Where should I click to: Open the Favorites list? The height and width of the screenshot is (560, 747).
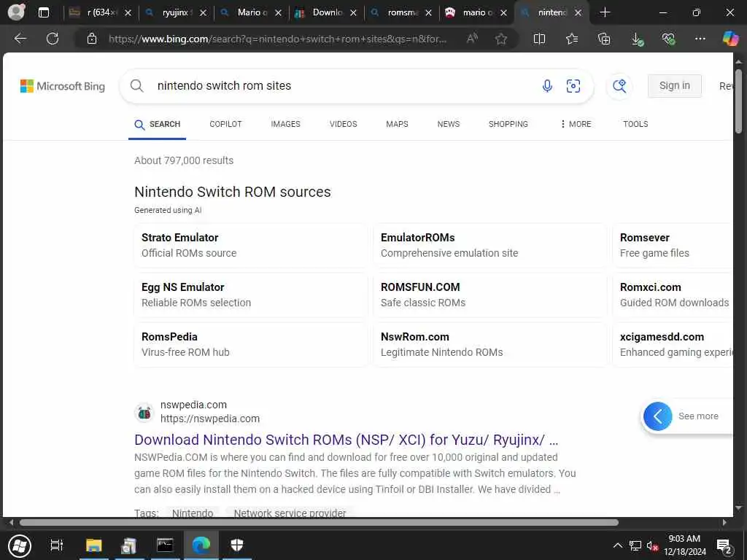click(572, 39)
